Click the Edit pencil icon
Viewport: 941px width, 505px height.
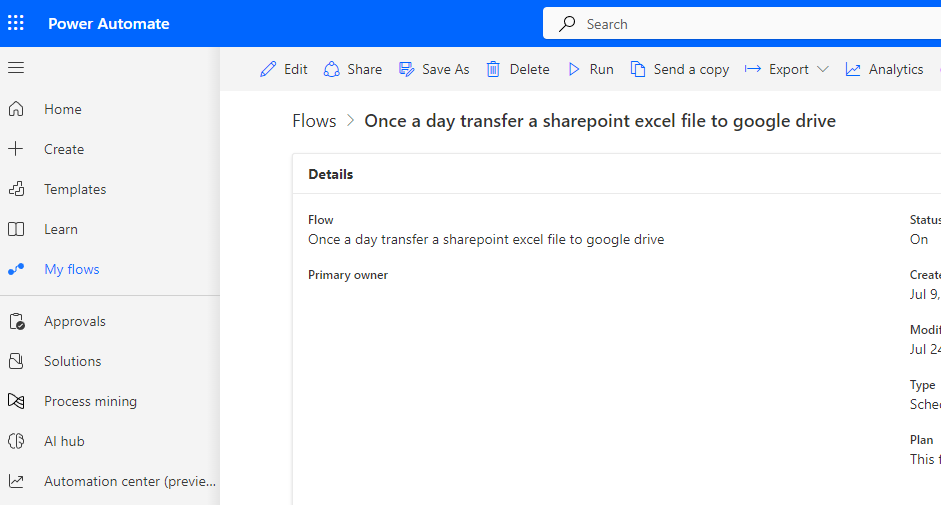(268, 69)
